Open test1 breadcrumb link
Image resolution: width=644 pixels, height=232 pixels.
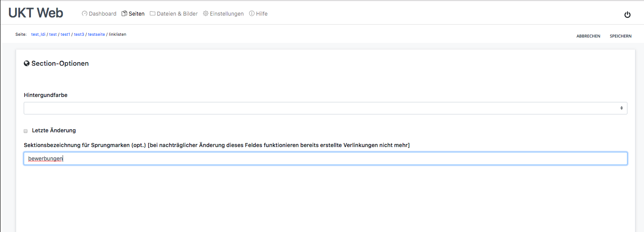pos(65,34)
